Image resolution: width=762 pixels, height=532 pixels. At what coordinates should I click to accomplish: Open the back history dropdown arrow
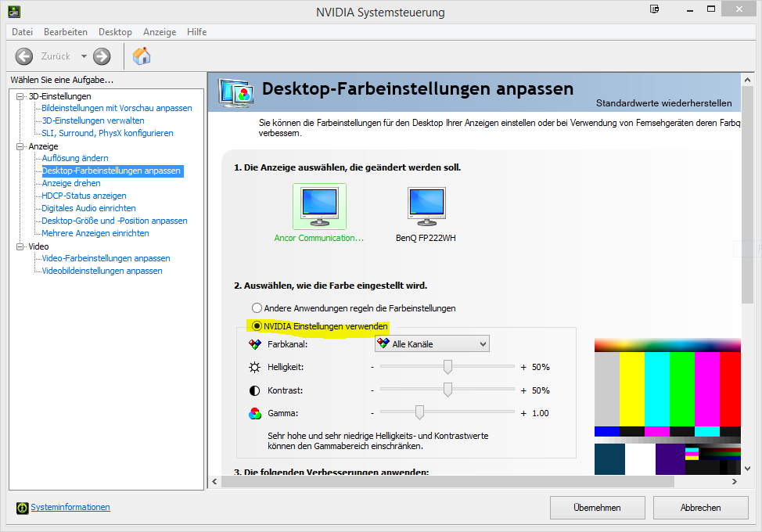click(84, 56)
